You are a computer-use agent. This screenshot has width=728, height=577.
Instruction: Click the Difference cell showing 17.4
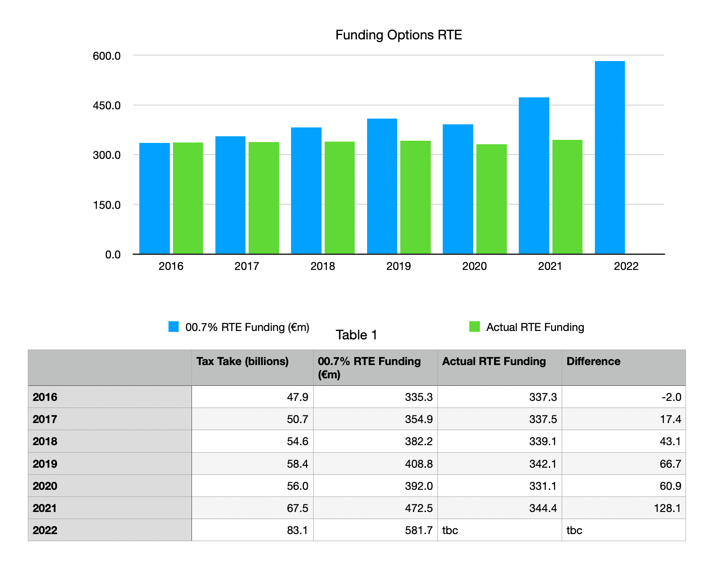[x=624, y=419]
